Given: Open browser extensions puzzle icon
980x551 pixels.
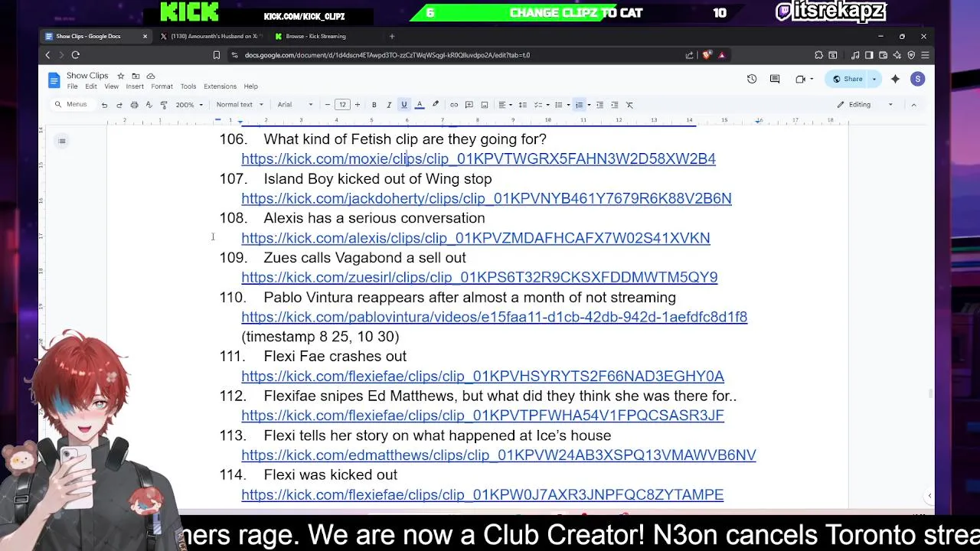Looking at the screenshot, I should (818, 55).
